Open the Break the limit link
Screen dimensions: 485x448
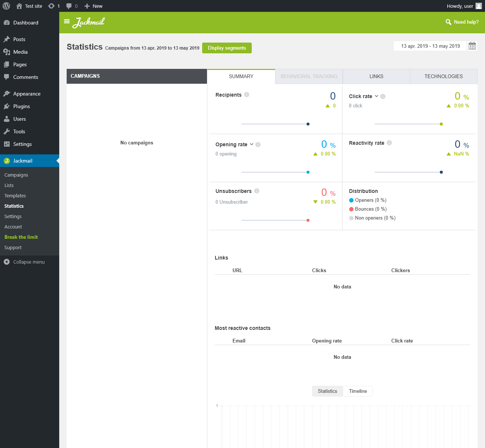click(x=21, y=237)
